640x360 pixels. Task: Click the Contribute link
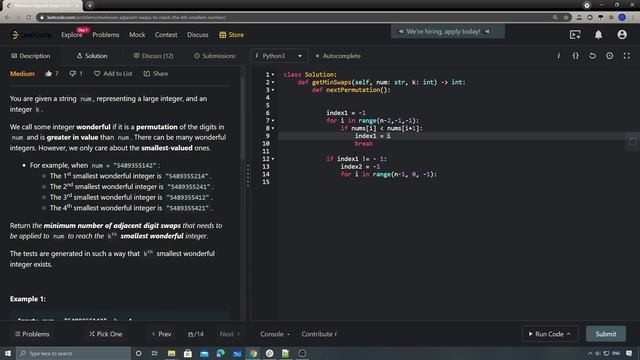pyautogui.click(x=319, y=334)
